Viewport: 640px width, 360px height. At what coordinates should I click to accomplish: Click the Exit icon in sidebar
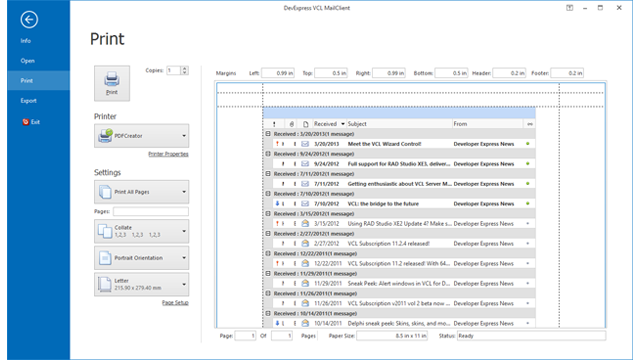[25, 122]
